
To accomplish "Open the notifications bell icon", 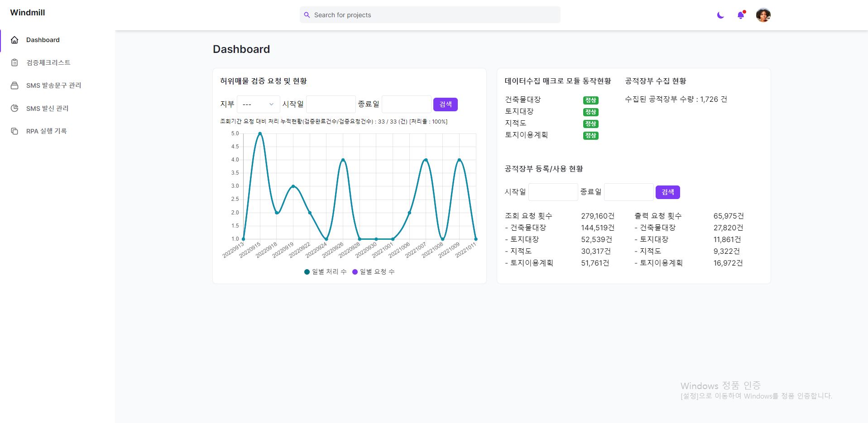I will point(741,15).
